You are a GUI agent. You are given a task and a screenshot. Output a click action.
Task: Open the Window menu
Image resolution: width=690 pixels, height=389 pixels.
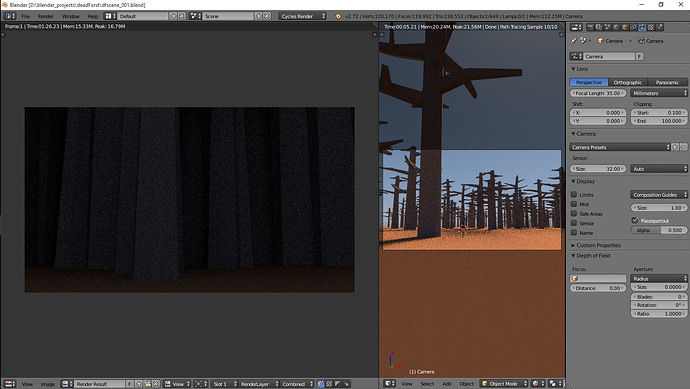[70, 16]
